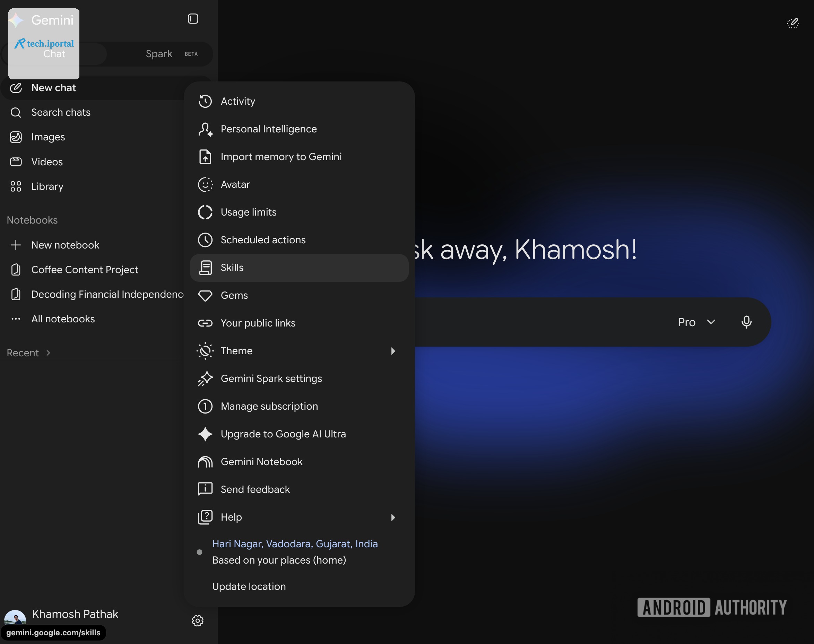This screenshot has height=644, width=814.
Task: Open Your public links
Action: coord(299,323)
